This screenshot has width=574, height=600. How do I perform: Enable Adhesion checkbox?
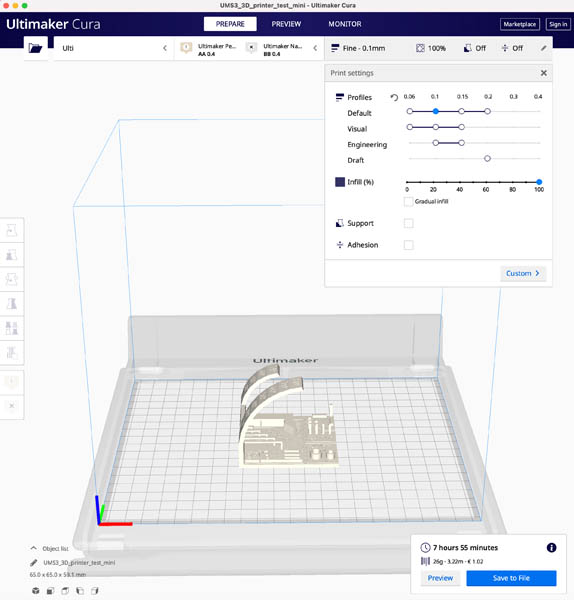click(408, 245)
